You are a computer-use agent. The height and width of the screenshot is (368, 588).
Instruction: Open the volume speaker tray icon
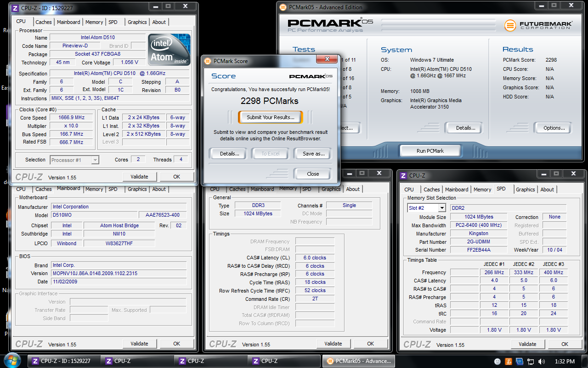(542, 362)
